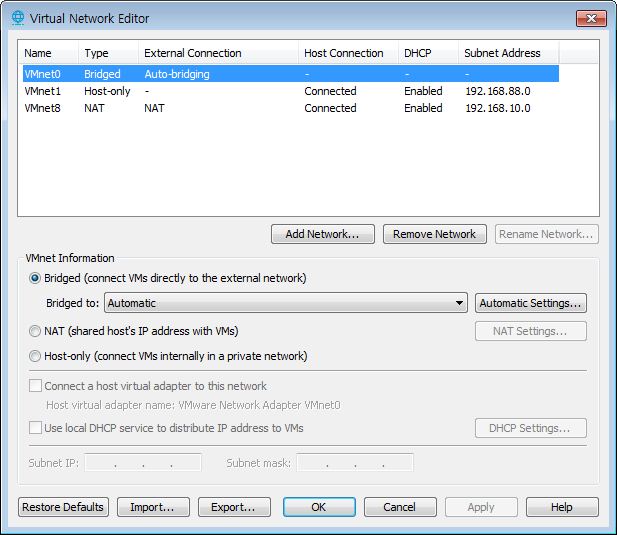Screen dimensions: 617x535
Task: Click the Export button
Action: coord(234,507)
